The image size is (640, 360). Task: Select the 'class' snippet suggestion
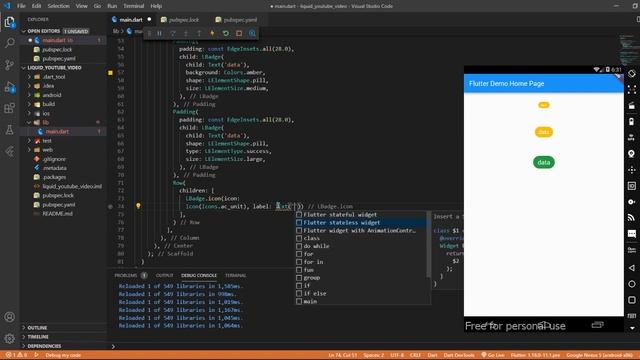point(361,238)
